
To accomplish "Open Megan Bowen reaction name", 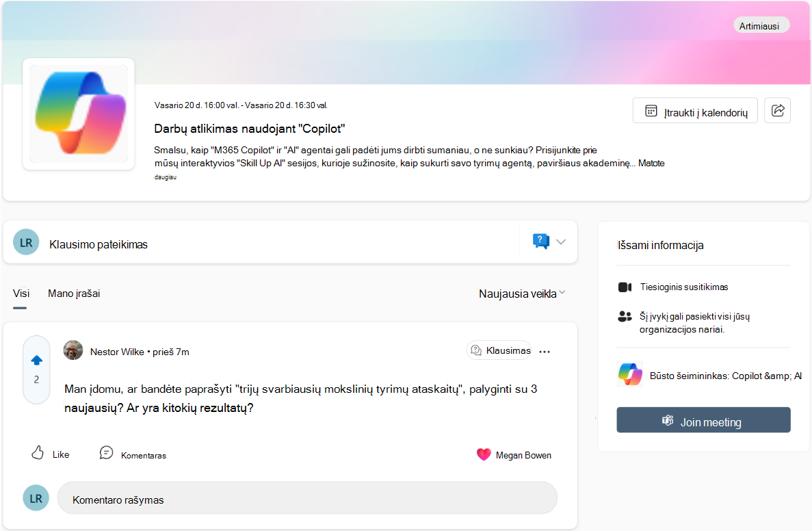I will point(523,455).
